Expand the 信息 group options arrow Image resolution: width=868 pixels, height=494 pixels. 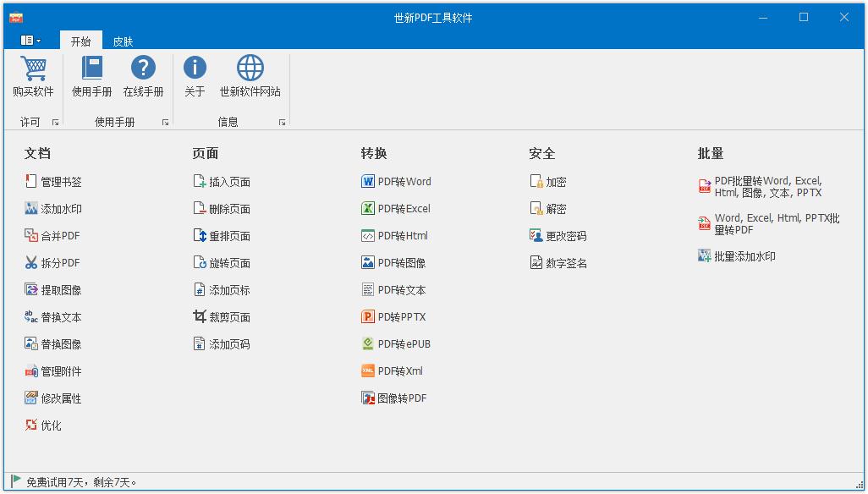tap(282, 122)
